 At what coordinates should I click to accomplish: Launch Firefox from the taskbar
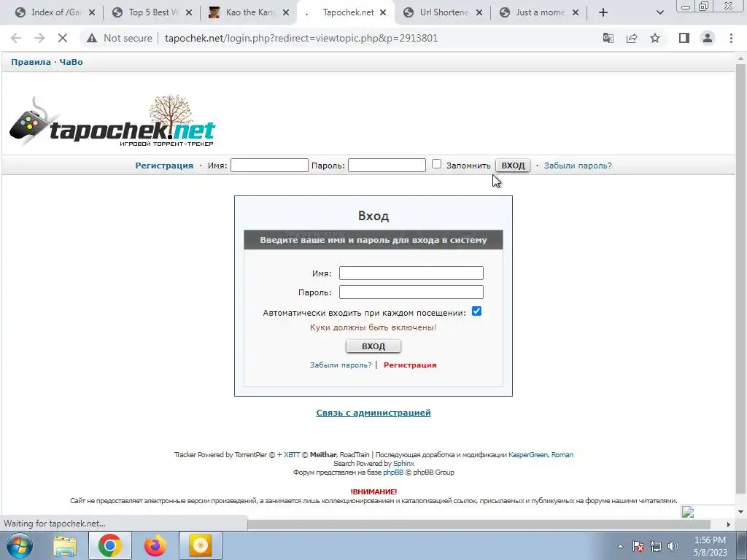pos(155,545)
